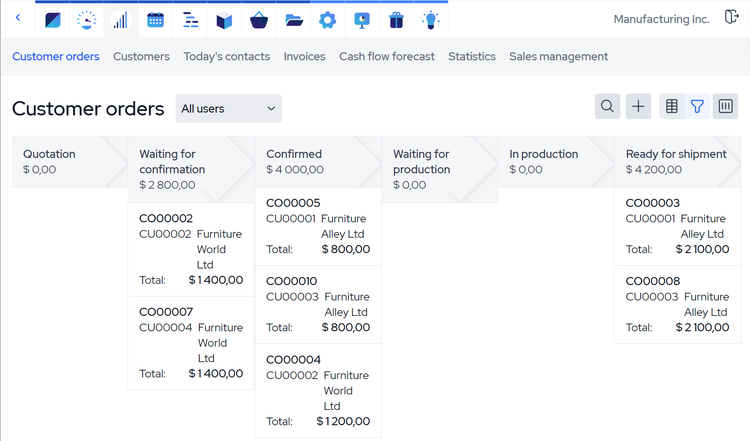
Task: Collapse navigation with the back chevron
Action: [x=18, y=19]
